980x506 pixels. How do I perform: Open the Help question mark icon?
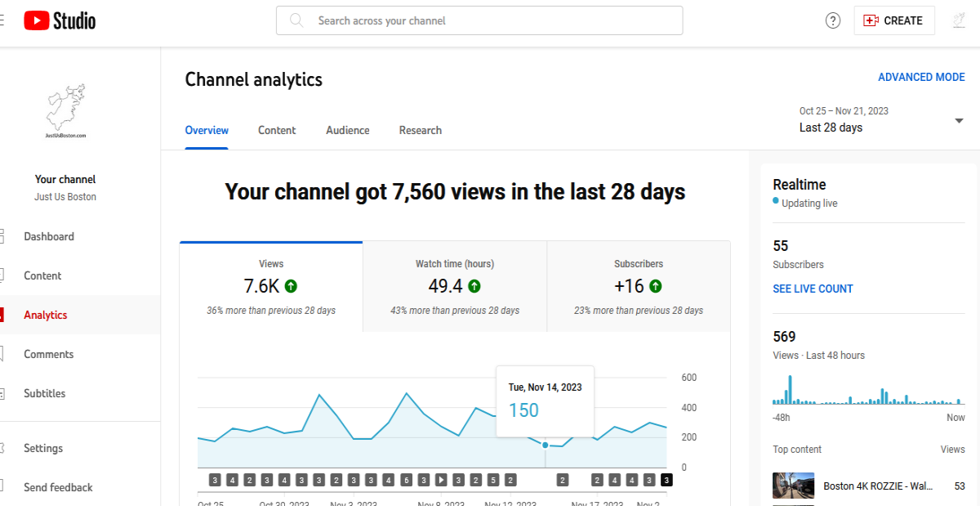(833, 20)
